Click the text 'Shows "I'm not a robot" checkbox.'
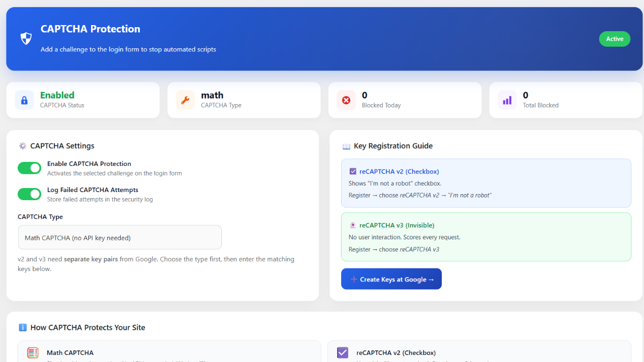Screen dimensions: 644x362 point(395,184)
